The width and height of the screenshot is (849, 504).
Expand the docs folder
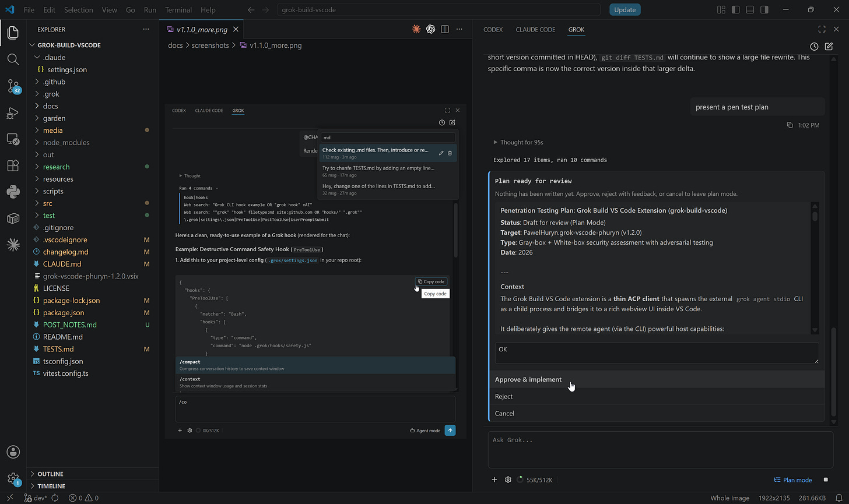coord(50,106)
